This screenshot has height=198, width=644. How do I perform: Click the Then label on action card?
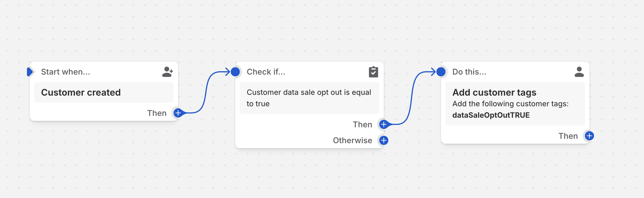pyautogui.click(x=568, y=136)
